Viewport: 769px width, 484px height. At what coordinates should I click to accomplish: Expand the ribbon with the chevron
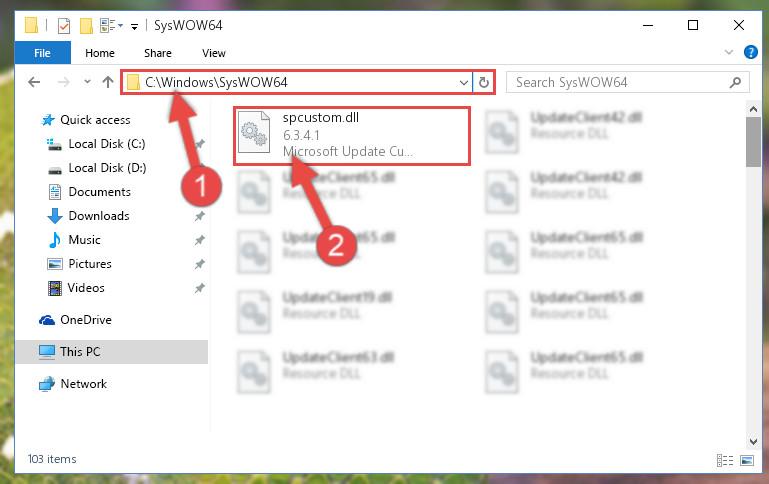pyautogui.click(x=729, y=52)
